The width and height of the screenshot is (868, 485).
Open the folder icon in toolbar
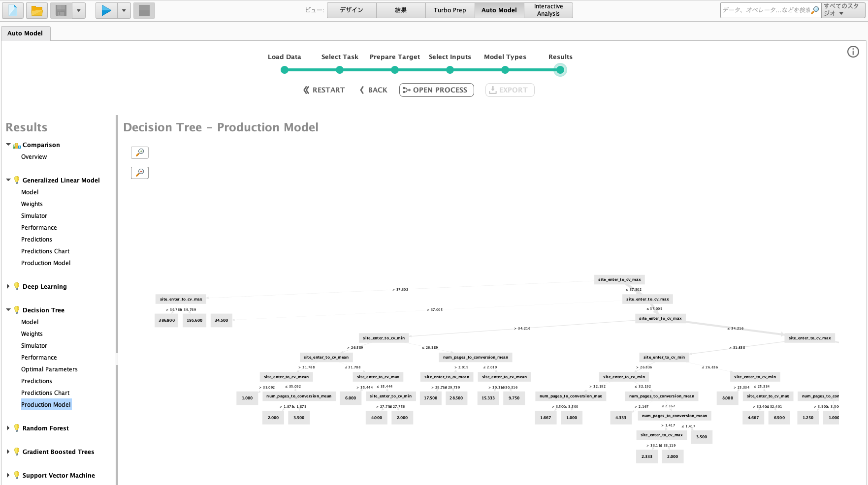click(37, 10)
